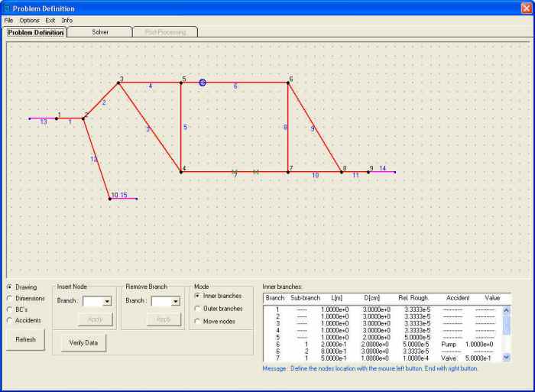Click the left valve symbol on branch 7
The width and height of the screenshot is (535, 392).
(x=235, y=172)
